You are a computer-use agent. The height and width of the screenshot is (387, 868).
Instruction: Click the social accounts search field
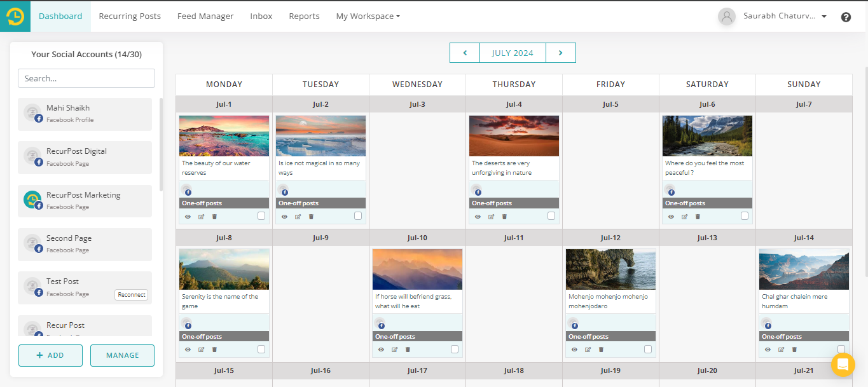(86, 78)
